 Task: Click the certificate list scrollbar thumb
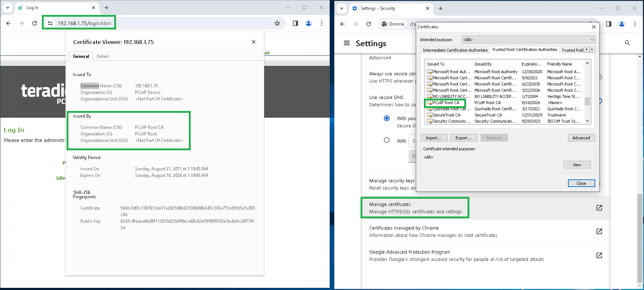587,101
